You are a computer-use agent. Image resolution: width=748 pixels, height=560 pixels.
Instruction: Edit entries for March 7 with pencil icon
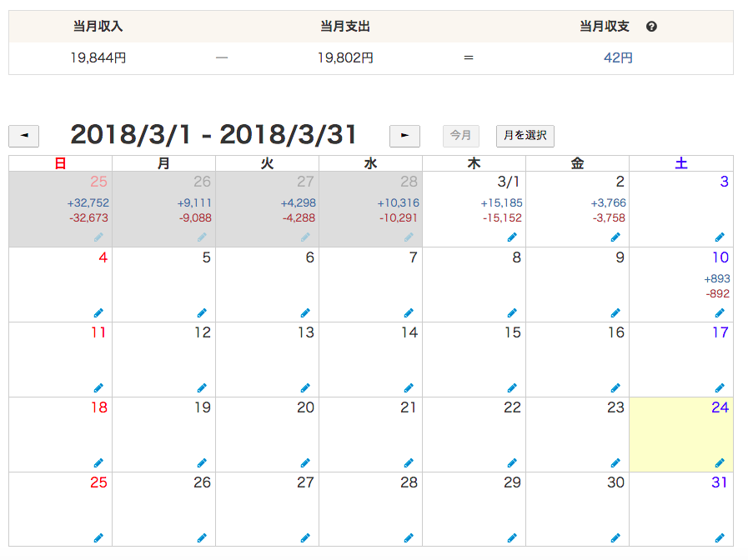click(409, 312)
